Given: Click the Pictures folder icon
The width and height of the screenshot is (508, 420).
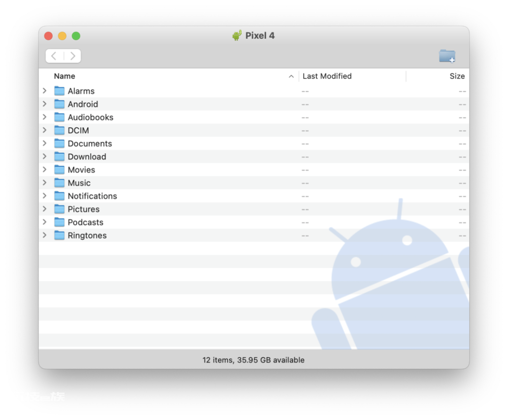Looking at the screenshot, I should (59, 209).
